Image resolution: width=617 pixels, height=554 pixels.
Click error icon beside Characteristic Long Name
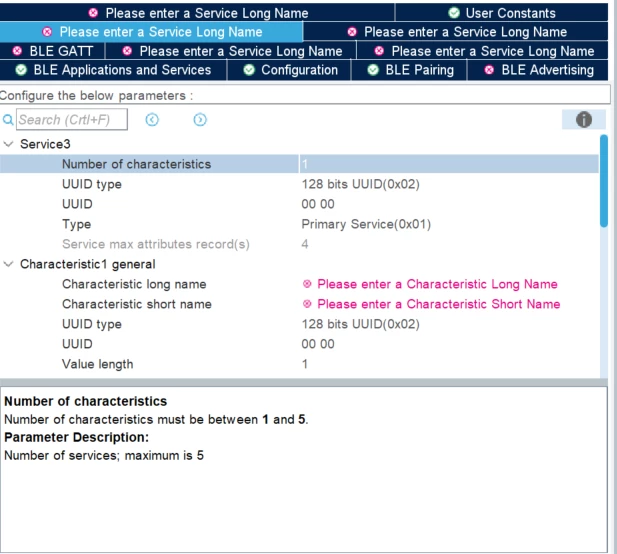point(307,284)
